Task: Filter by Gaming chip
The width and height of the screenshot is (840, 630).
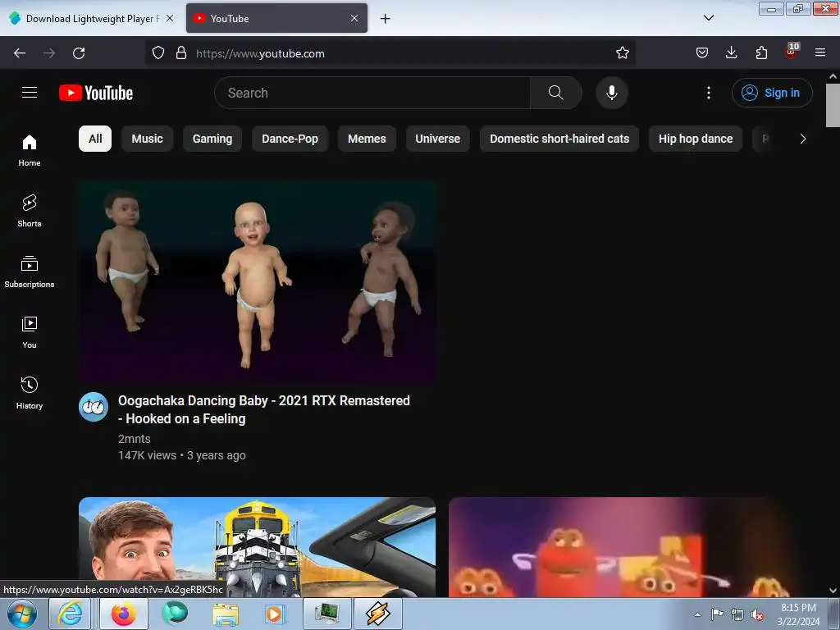Action: (x=212, y=139)
